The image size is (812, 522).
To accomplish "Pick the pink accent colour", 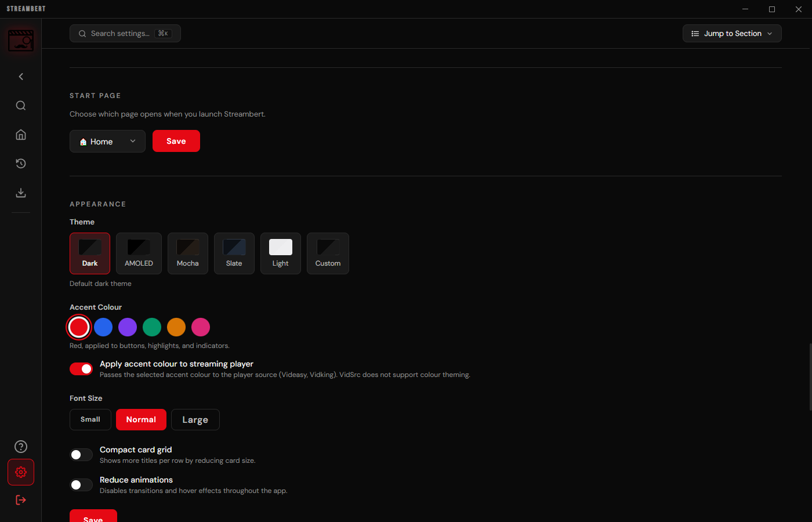I will click(201, 327).
